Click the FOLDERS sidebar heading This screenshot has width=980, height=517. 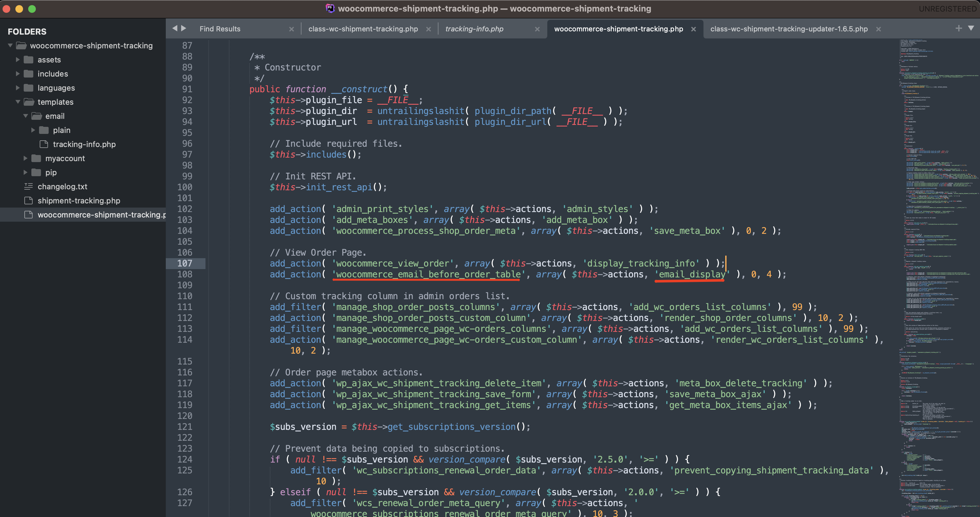click(x=27, y=32)
